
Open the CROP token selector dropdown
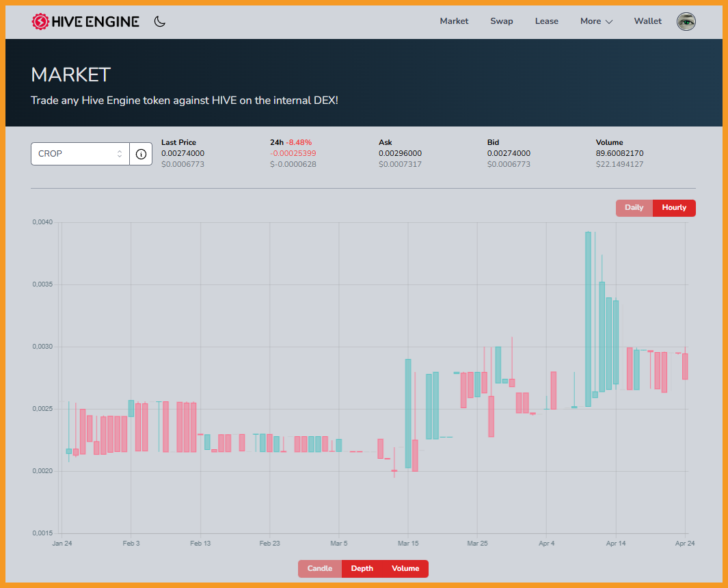point(81,154)
